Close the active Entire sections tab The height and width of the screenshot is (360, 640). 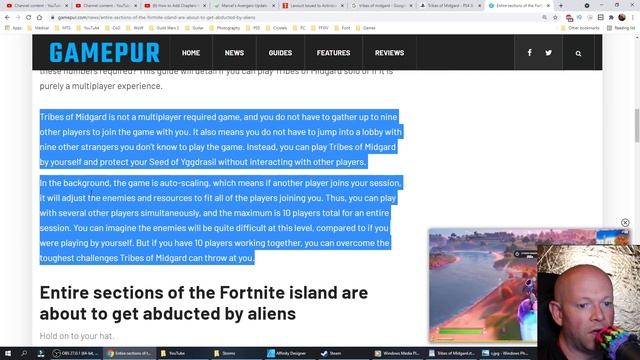[x=548, y=6]
